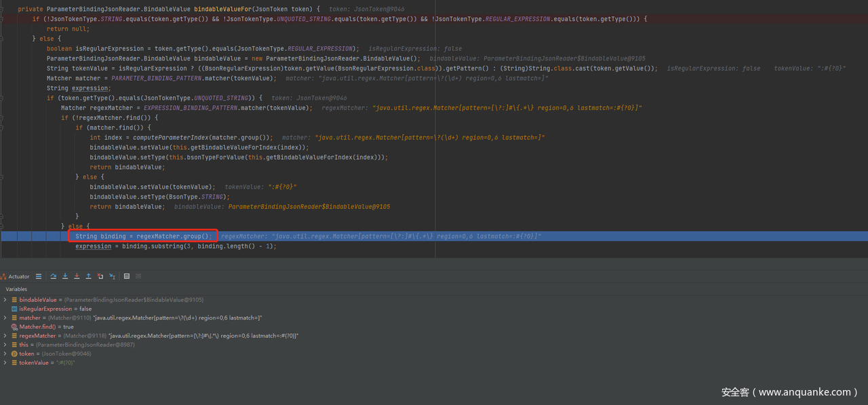The image size is (868, 405).
Task: Click the Step Over debugger icon
Action: click(54, 276)
